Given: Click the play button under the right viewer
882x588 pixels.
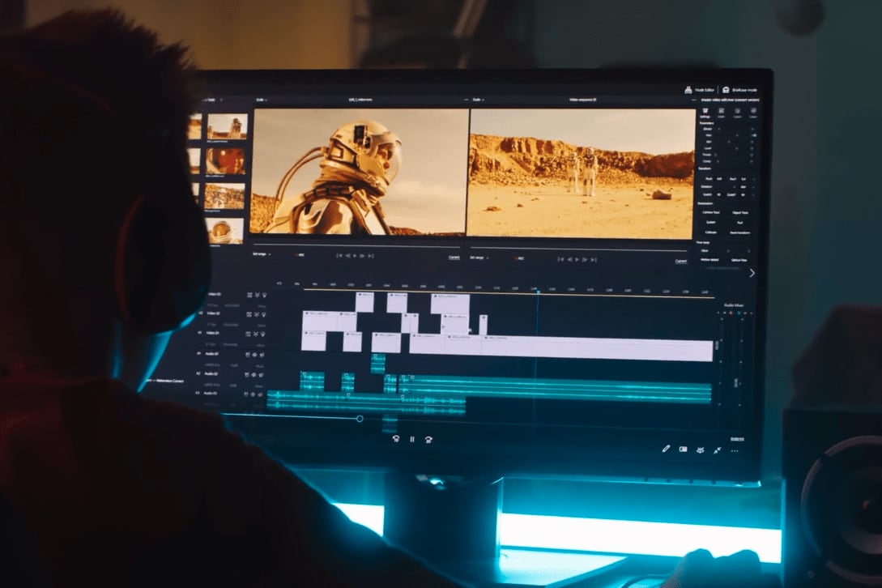Looking at the screenshot, I should (x=576, y=259).
